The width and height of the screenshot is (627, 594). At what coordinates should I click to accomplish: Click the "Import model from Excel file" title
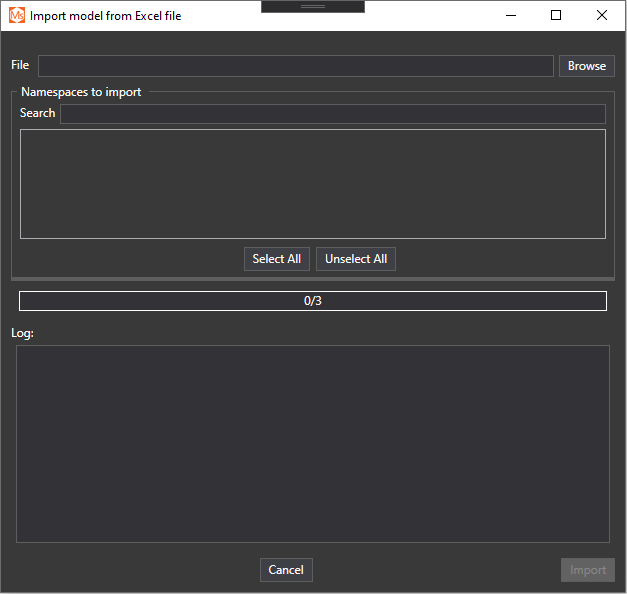click(106, 16)
